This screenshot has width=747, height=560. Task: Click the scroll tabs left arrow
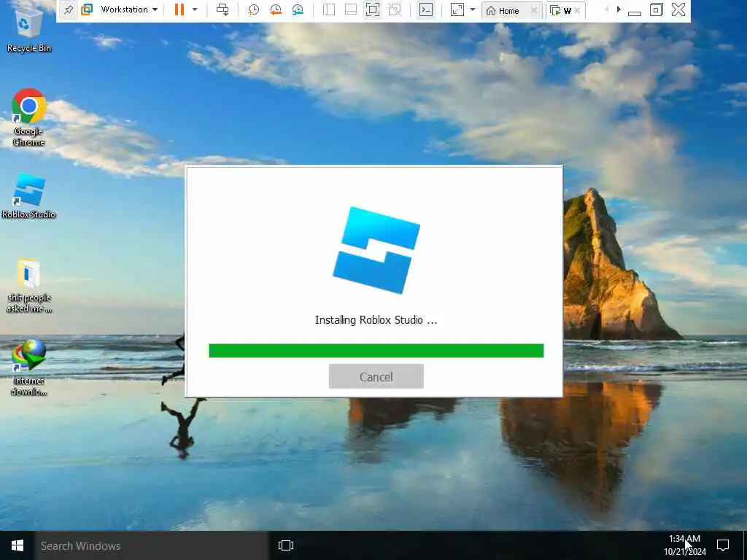[x=606, y=9]
